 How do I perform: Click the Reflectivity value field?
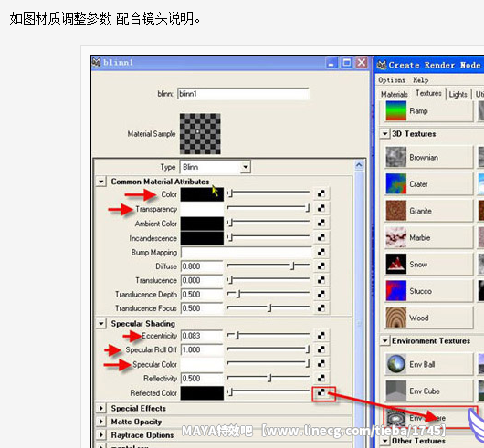[x=202, y=378]
